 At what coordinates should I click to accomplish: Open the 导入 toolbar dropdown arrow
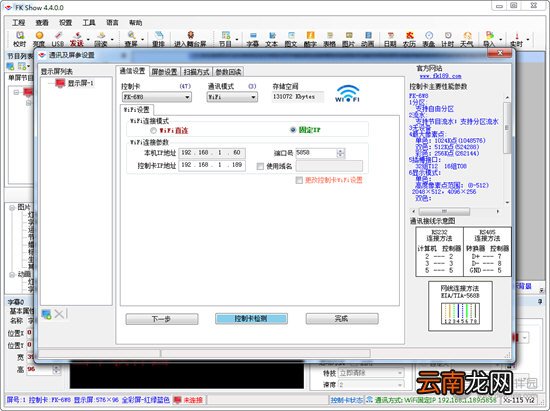(x=501, y=39)
